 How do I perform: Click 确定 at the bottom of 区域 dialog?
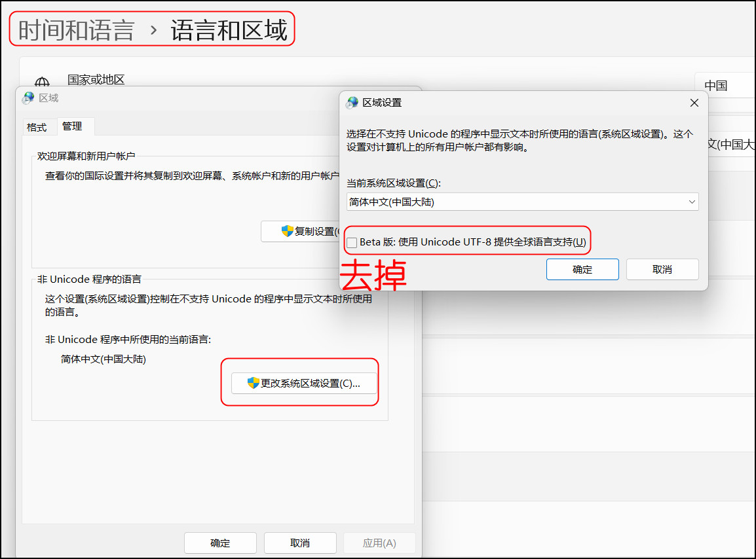220,543
